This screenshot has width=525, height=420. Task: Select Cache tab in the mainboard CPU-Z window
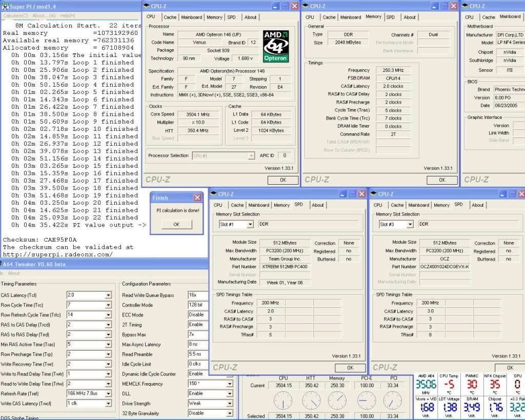[489, 17]
